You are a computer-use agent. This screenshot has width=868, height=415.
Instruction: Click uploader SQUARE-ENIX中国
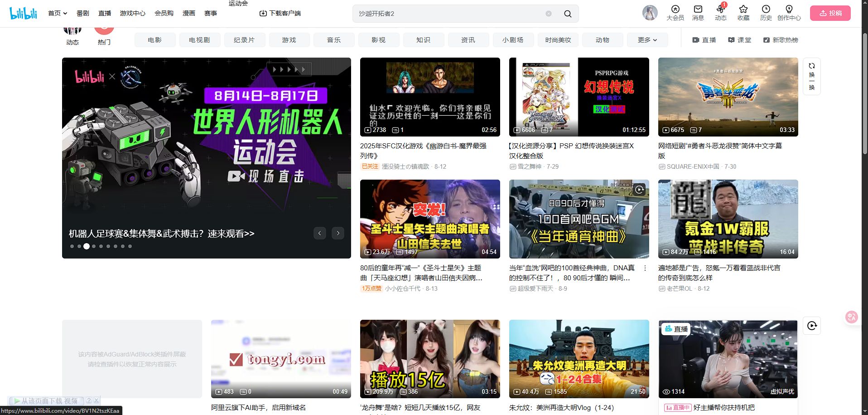(693, 166)
